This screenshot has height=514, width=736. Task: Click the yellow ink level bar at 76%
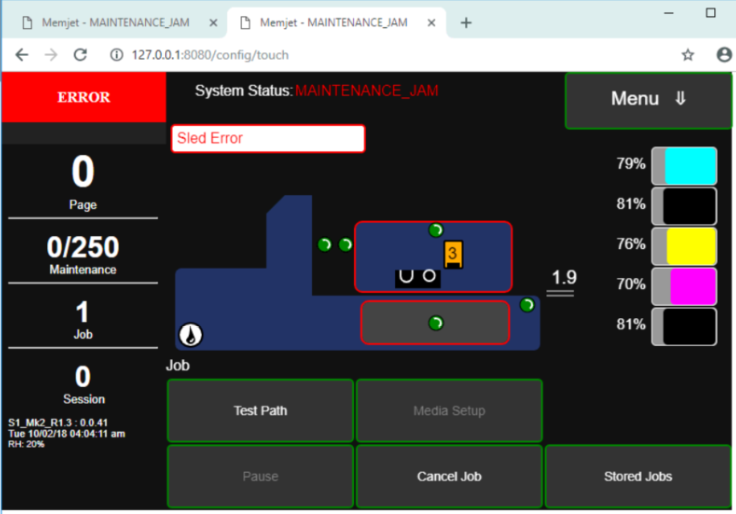(684, 246)
